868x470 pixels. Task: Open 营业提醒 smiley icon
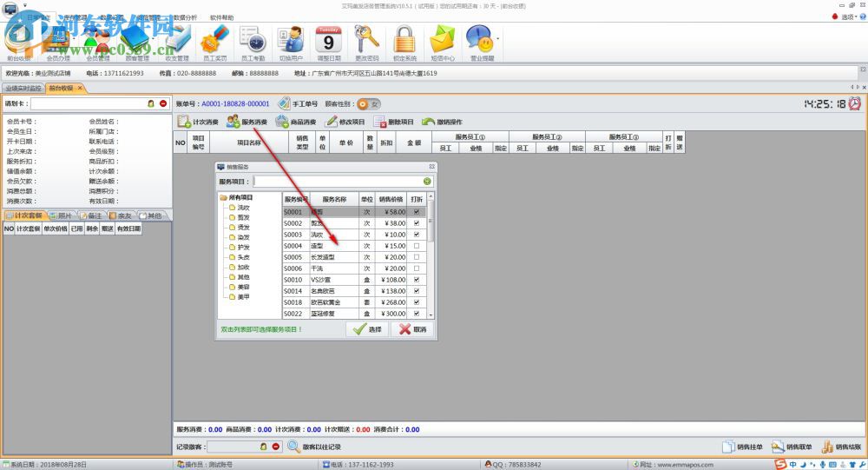[x=480, y=43]
